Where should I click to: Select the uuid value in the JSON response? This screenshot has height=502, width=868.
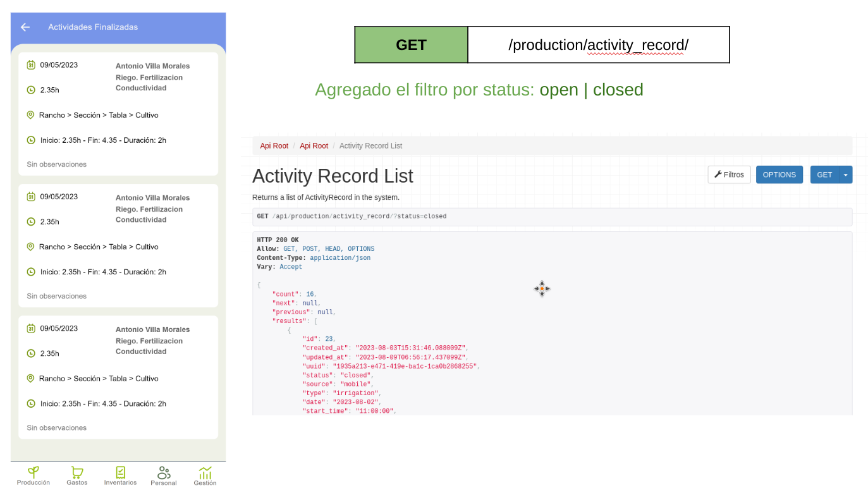pyautogui.click(x=405, y=367)
